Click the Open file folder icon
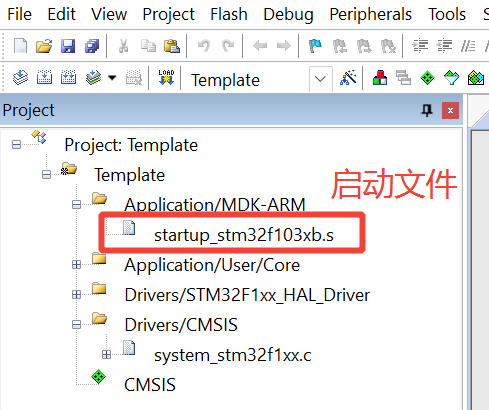Screen dimensions: 489x410 tap(44, 46)
